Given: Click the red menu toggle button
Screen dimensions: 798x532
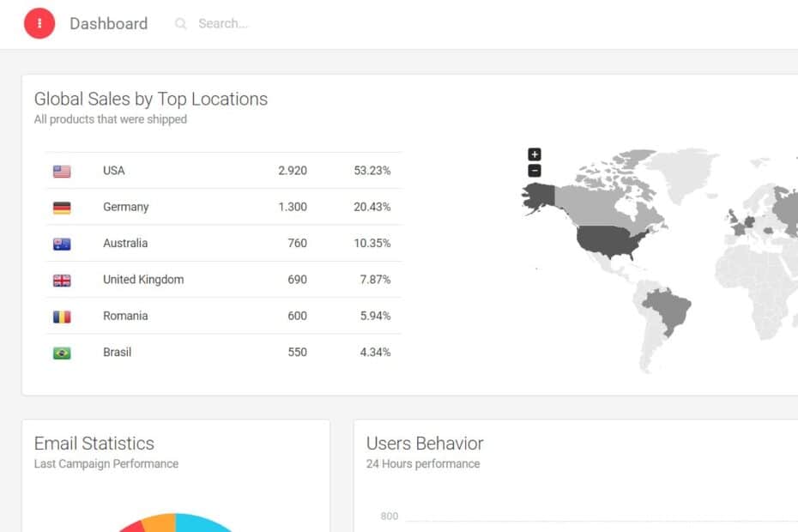Looking at the screenshot, I should pyautogui.click(x=39, y=23).
